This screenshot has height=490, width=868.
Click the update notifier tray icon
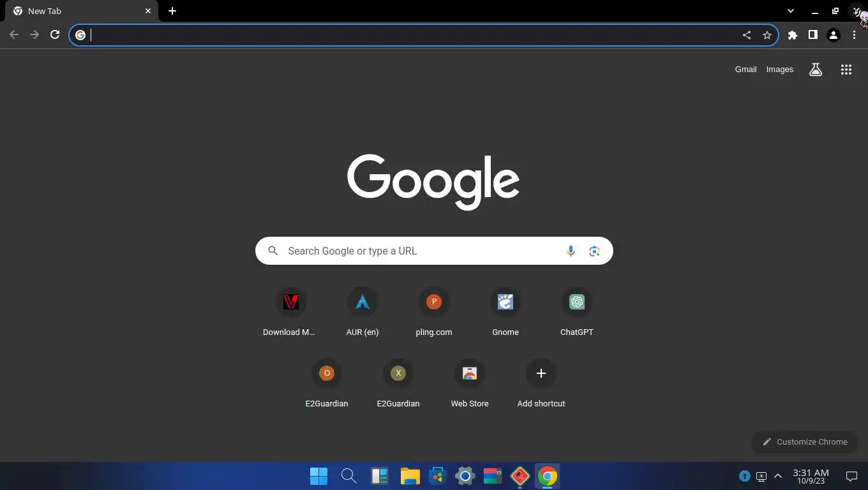[x=745, y=476]
